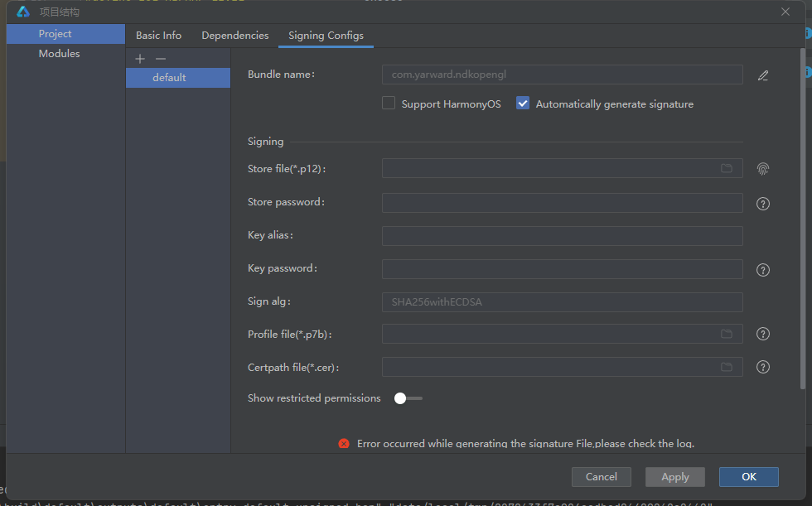Click the help icon for Profile file

coord(763,335)
